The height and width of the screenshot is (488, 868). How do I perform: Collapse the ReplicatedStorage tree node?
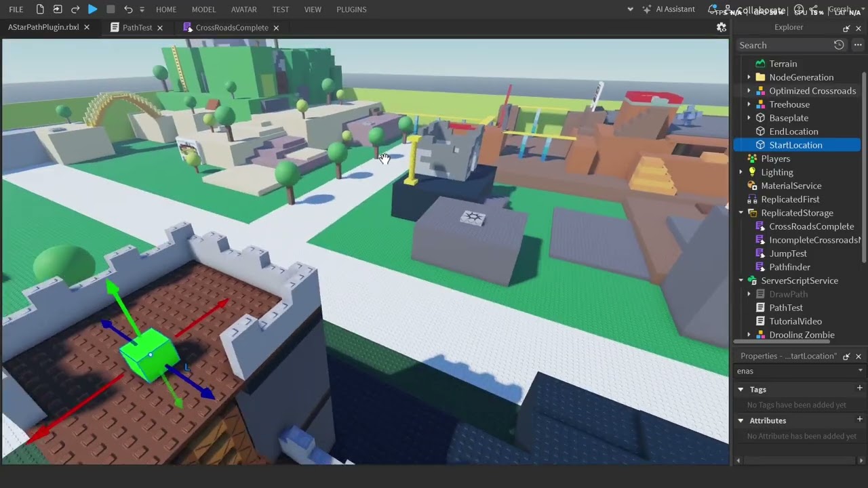[741, 213]
